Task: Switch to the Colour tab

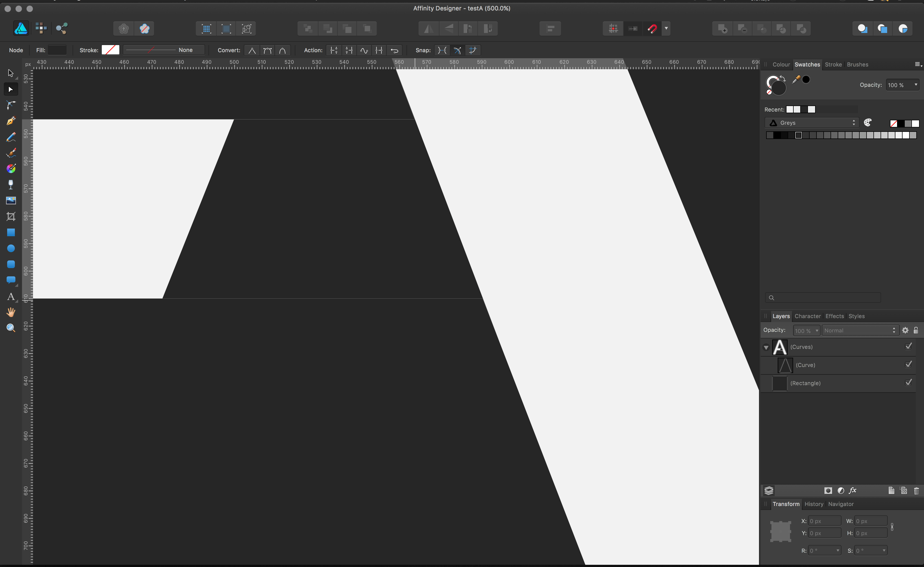Action: coord(781,65)
